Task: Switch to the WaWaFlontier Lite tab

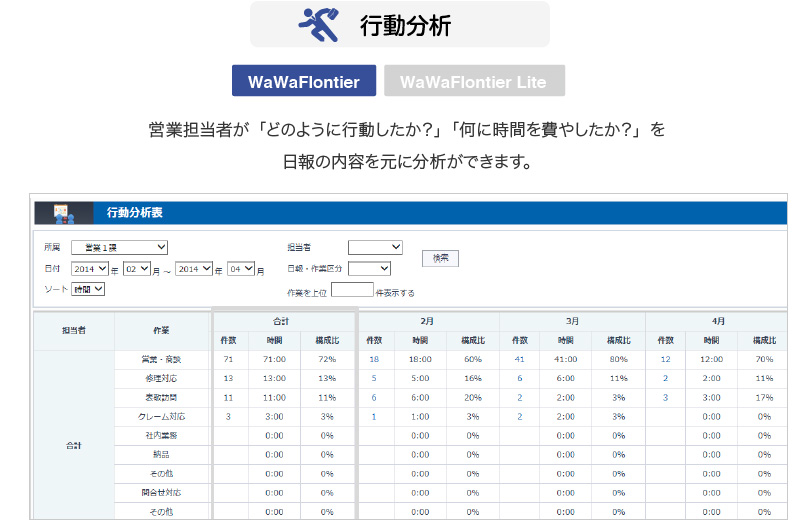Action: tap(473, 81)
